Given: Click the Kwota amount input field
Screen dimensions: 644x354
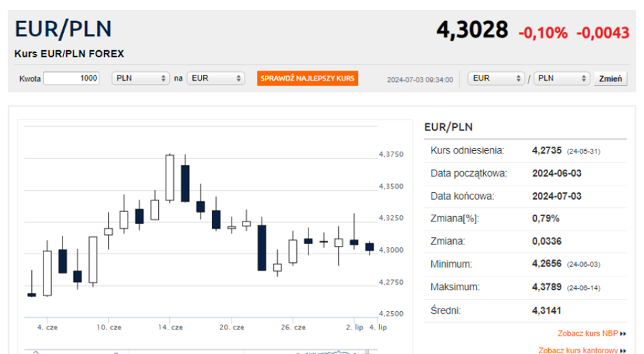Looking at the screenshot, I should (x=71, y=78).
